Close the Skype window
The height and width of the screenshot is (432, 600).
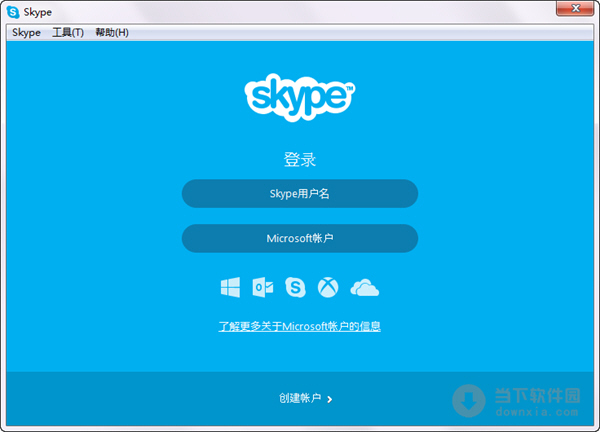(575, 8)
